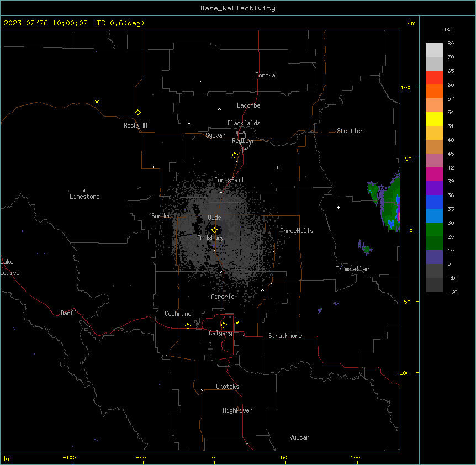This screenshot has width=476, height=465.
Task: Click the HighRiver label
Action: [x=237, y=410]
